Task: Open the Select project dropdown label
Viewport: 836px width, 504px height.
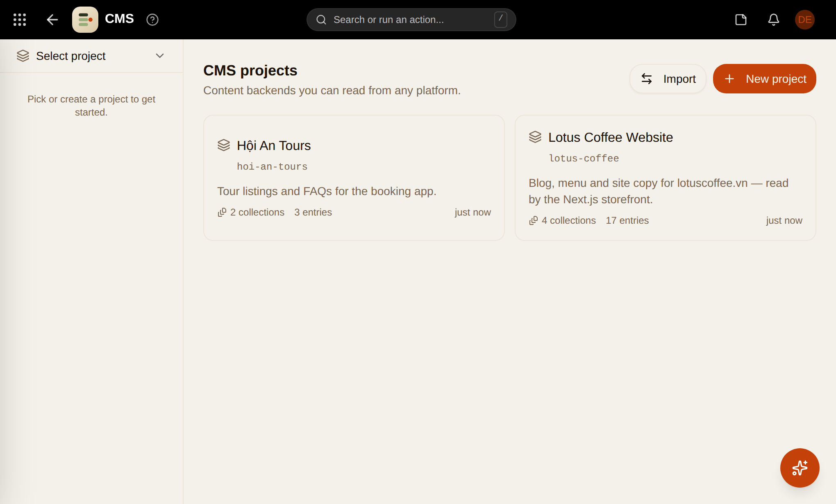Action: click(x=70, y=56)
